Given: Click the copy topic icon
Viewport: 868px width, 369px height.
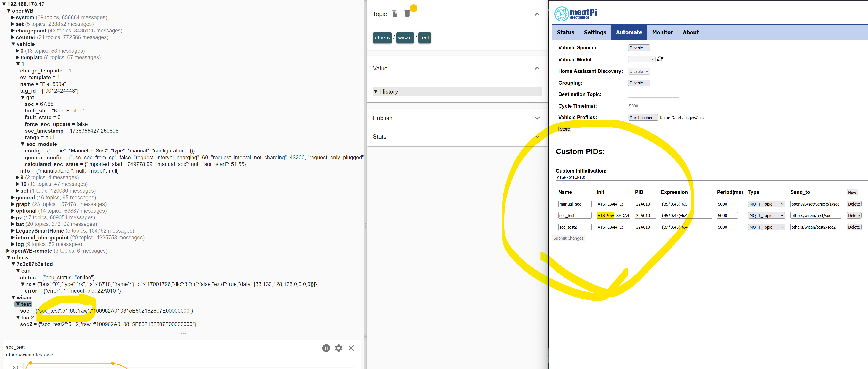Looking at the screenshot, I should (x=394, y=14).
